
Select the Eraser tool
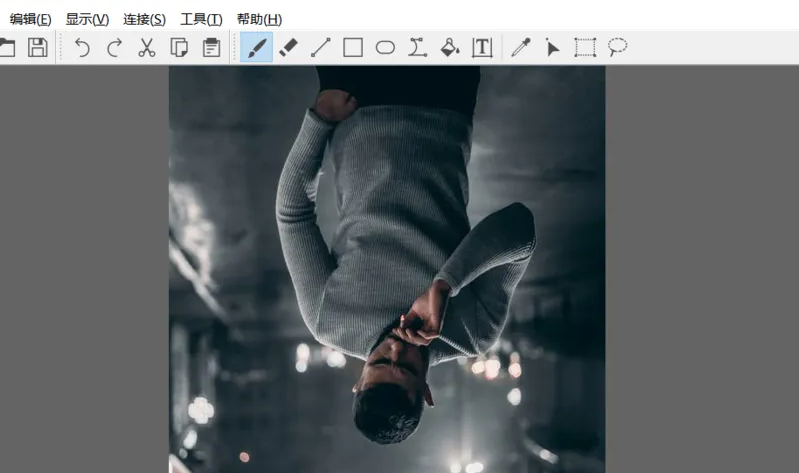289,47
